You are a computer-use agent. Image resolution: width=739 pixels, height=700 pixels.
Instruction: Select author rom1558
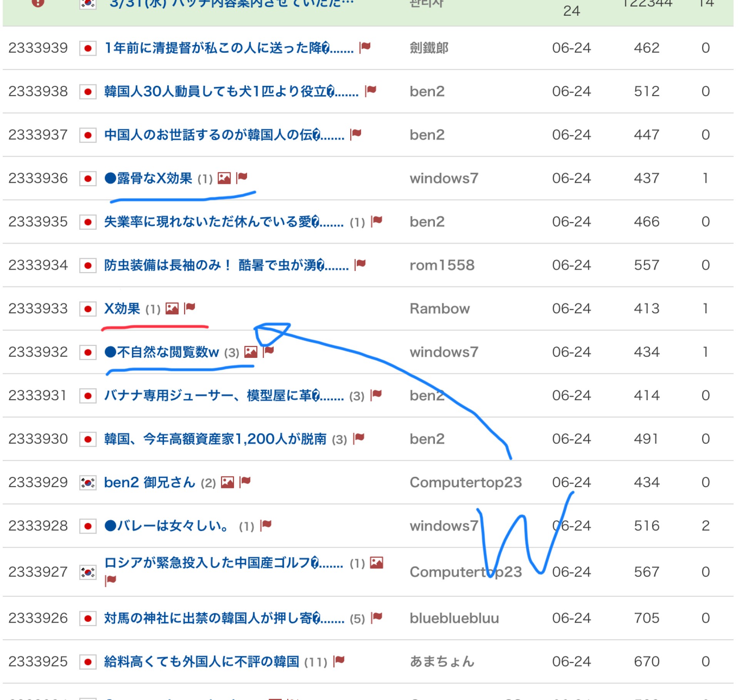point(442,266)
